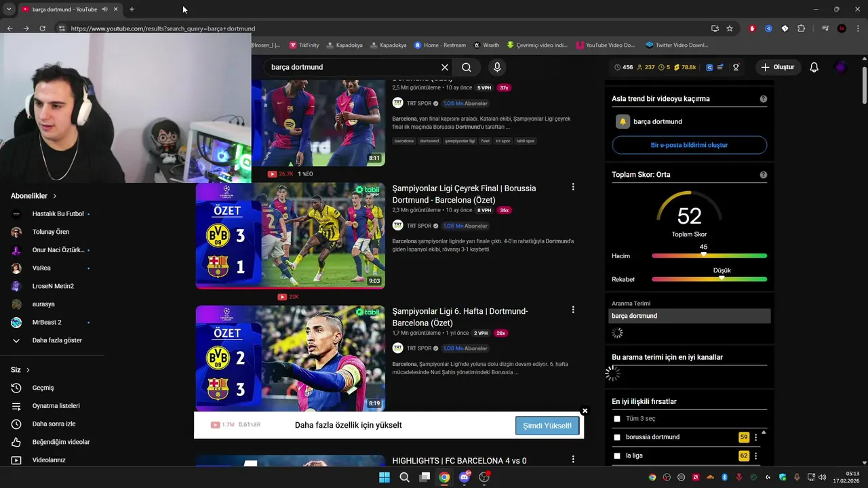Open a new browser tab with plus
The height and width of the screenshot is (488, 868).
(132, 9)
